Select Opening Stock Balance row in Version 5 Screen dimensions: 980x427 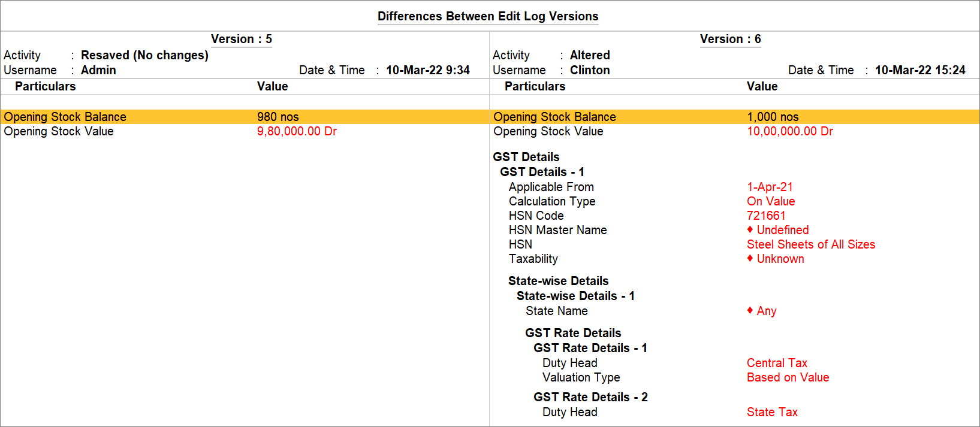click(x=245, y=117)
